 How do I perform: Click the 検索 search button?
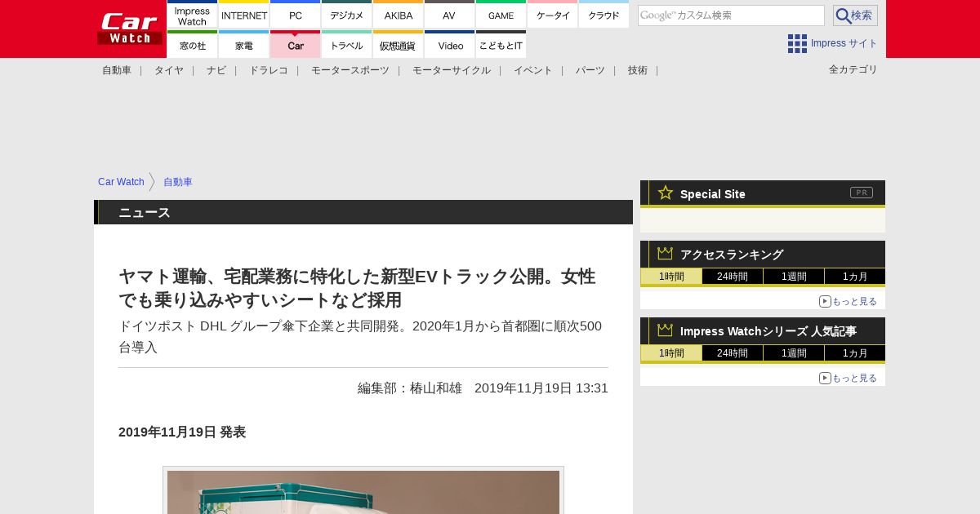click(855, 16)
